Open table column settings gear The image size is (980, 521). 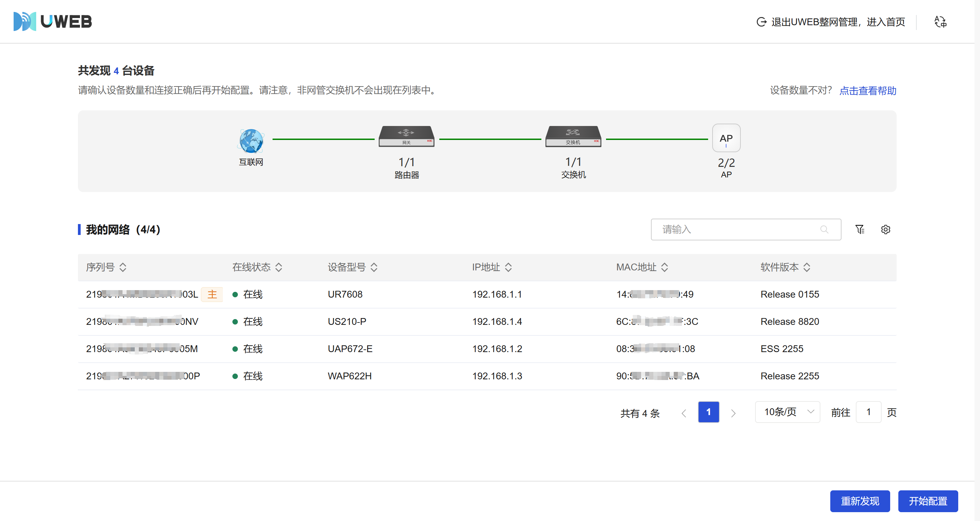point(885,229)
